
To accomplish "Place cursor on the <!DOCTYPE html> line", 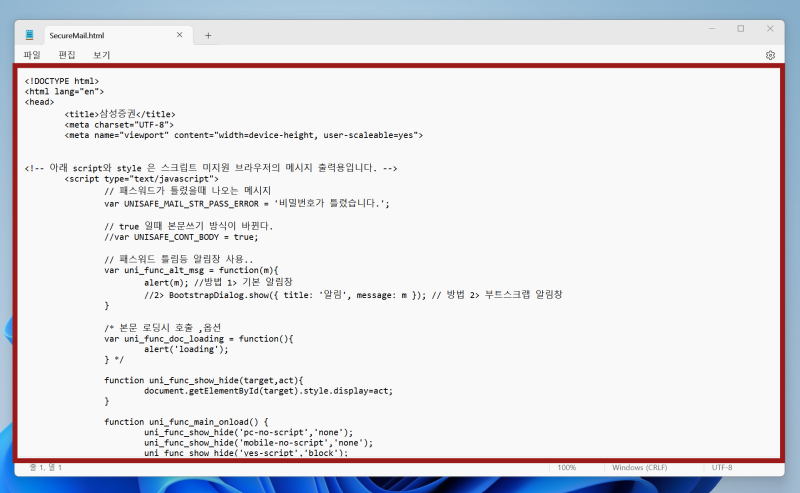I will (x=62, y=81).
